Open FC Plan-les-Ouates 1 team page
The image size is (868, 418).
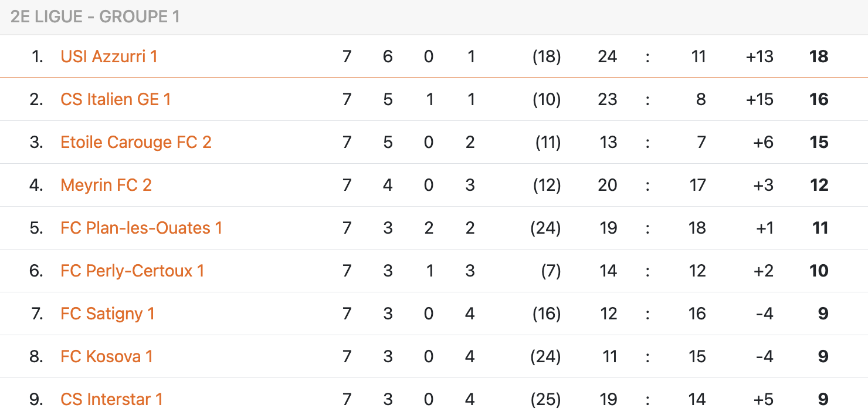click(141, 228)
